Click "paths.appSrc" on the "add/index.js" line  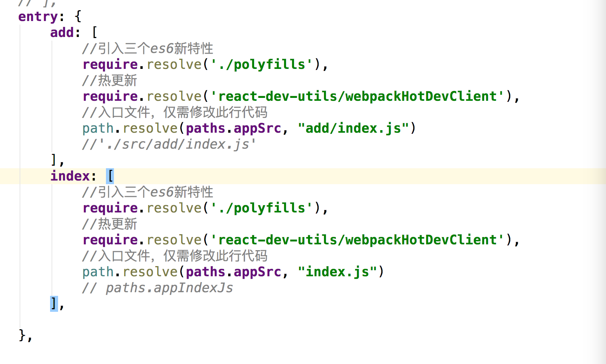(x=234, y=128)
